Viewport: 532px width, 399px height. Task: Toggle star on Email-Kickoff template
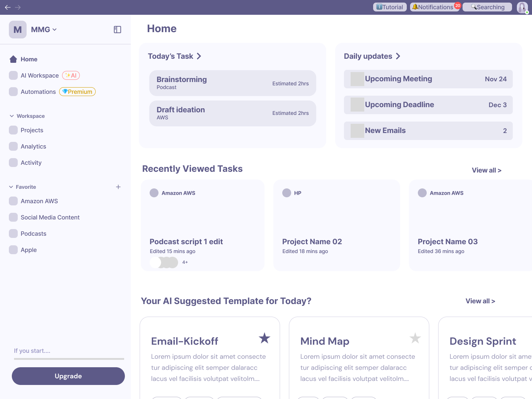click(265, 338)
